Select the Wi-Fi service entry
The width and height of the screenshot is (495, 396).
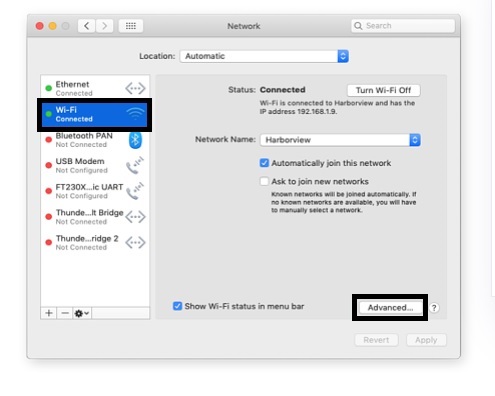pos(94,114)
